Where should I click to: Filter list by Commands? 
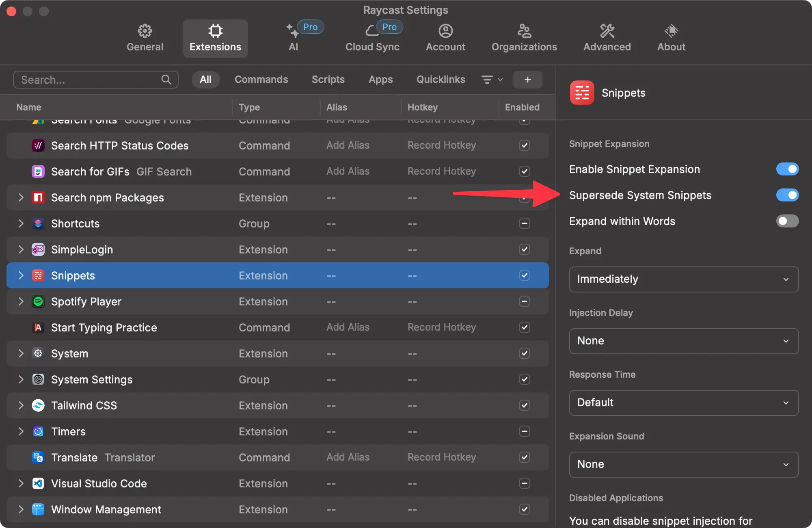pos(261,80)
